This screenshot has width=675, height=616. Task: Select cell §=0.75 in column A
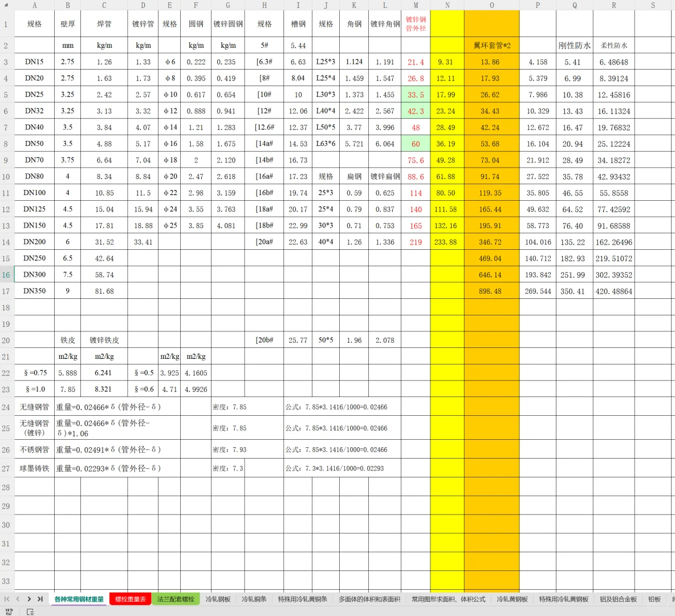click(34, 372)
